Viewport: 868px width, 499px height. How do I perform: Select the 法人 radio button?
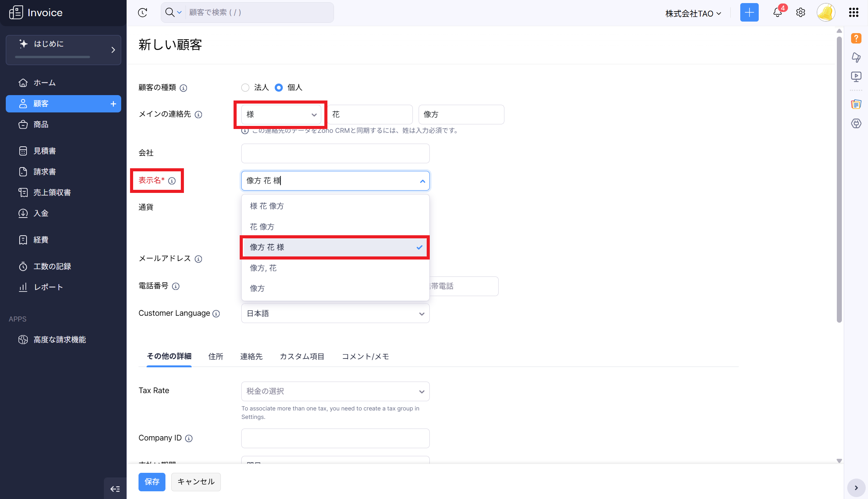(245, 88)
